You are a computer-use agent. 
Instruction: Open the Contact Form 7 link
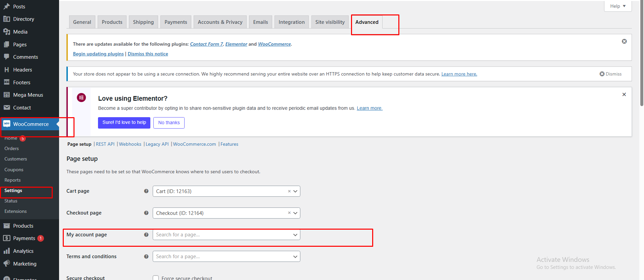(206, 44)
